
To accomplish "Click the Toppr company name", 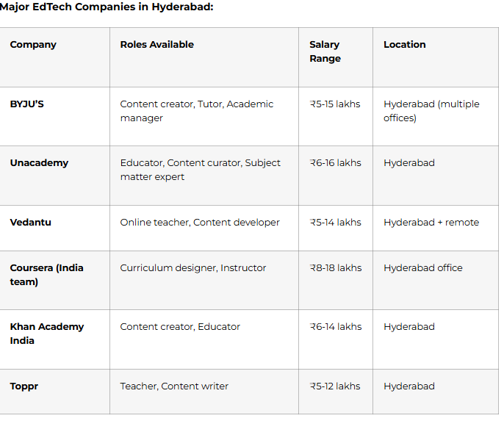I will [24, 386].
